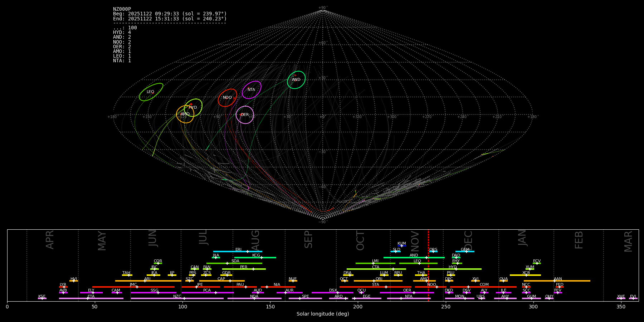644x322 pixels.
Task: Click the ORI shower label in timeline
Action: point(379,279)
